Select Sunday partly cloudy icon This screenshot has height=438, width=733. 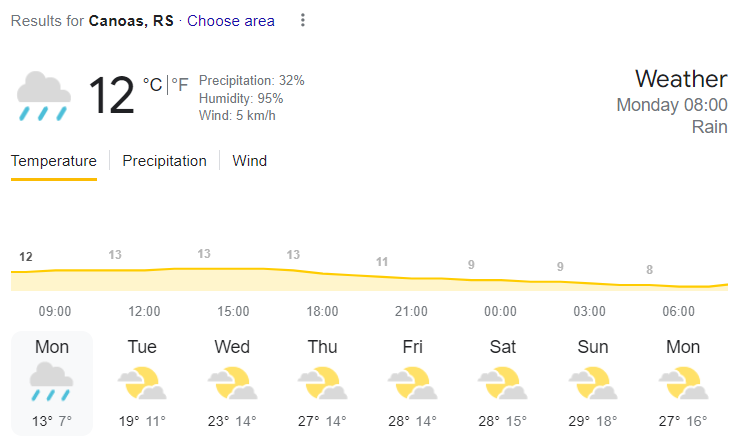593,383
